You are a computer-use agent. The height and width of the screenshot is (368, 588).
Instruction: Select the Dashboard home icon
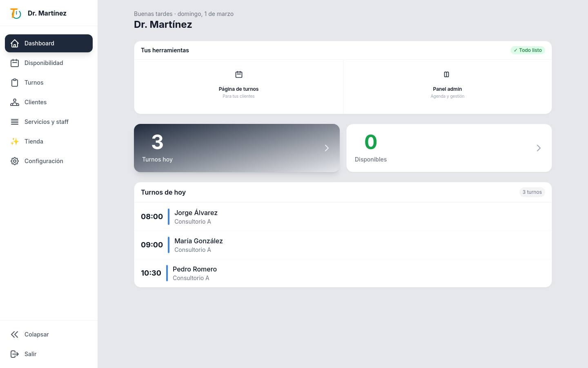[x=15, y=43]
